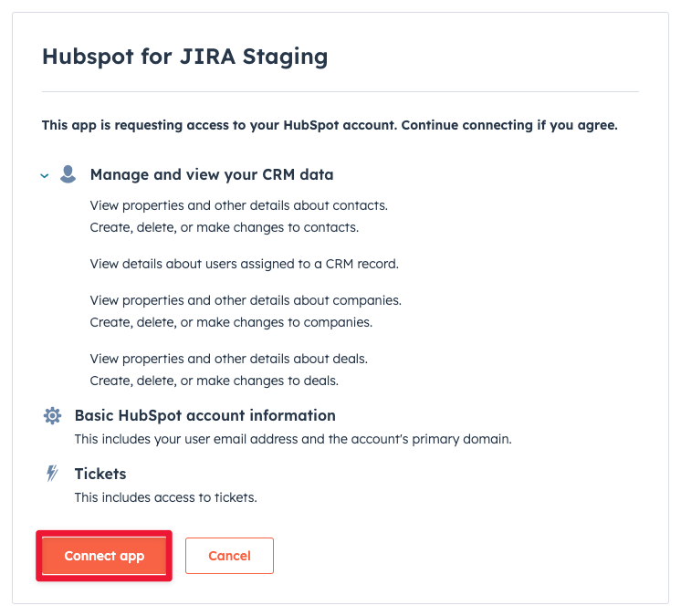The height and width of the screenshot is (616, 681).
Task: Click Create, delete, or make changes to contacts
Action: click(x=225, y=227)
